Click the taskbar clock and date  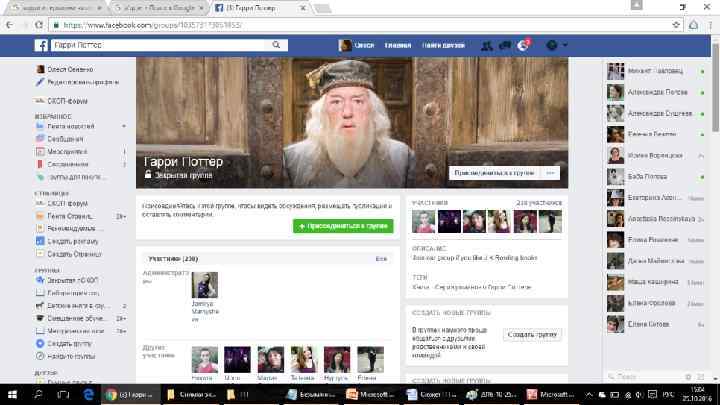[x=697, y=394]
